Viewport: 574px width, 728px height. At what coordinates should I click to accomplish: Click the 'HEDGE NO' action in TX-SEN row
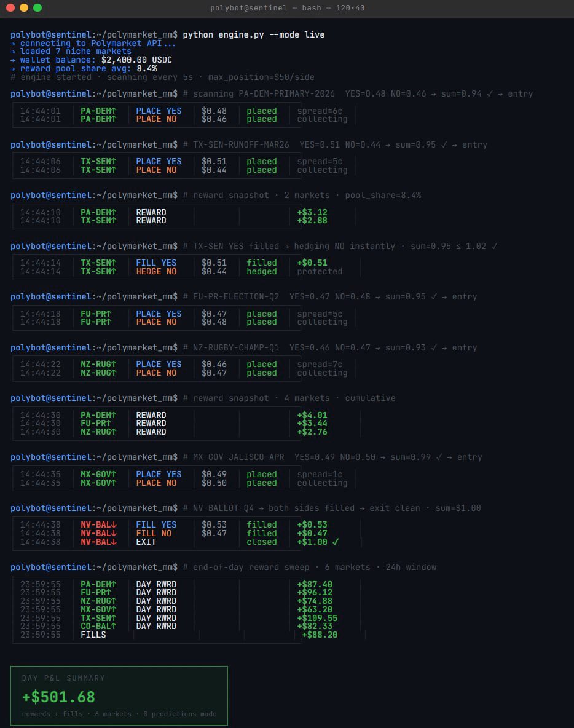[156, 272]
